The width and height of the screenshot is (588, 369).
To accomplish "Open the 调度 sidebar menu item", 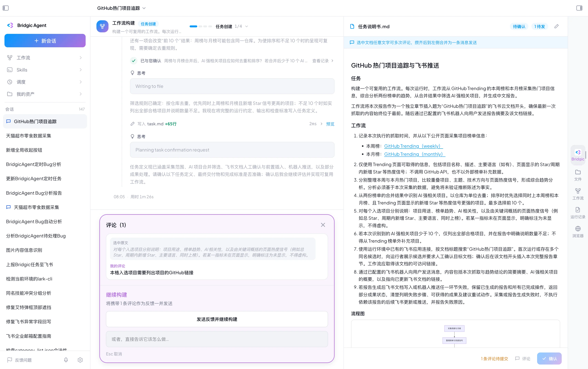I will coord(45,82).
